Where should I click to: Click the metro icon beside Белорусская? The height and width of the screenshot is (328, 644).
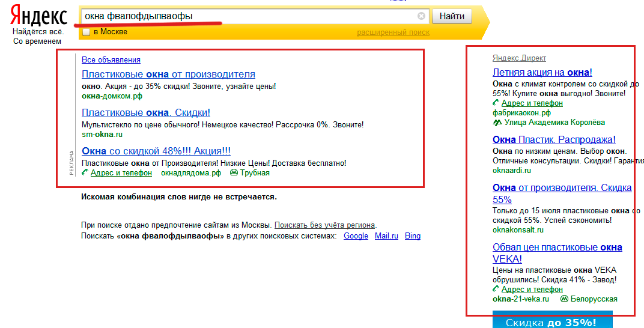click(564, 299)
